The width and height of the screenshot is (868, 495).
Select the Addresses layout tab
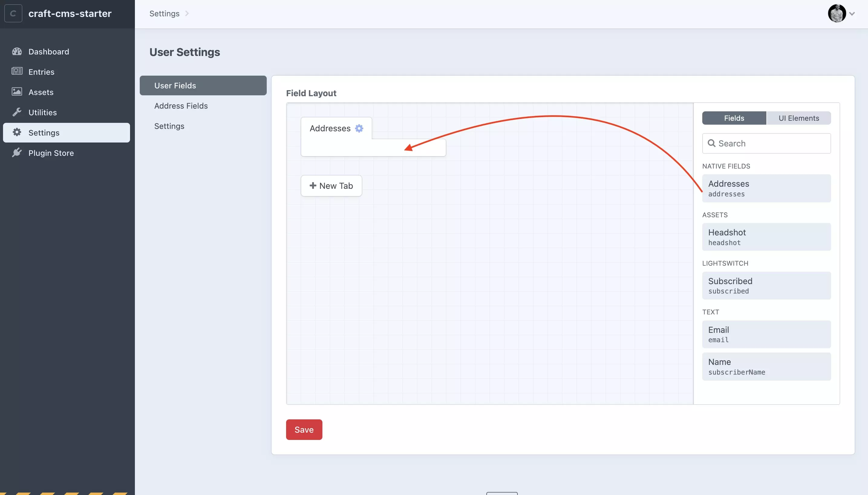[336, 128]
